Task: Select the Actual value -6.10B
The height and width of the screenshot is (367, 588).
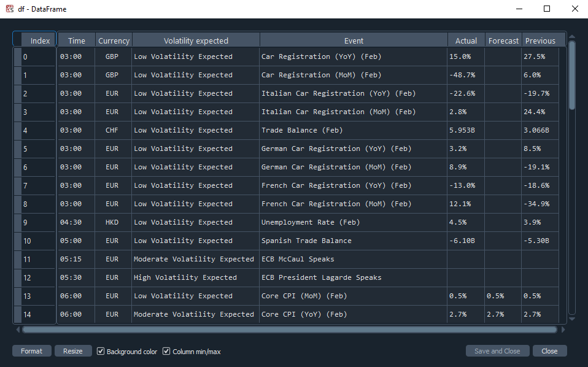Action: 466,241
